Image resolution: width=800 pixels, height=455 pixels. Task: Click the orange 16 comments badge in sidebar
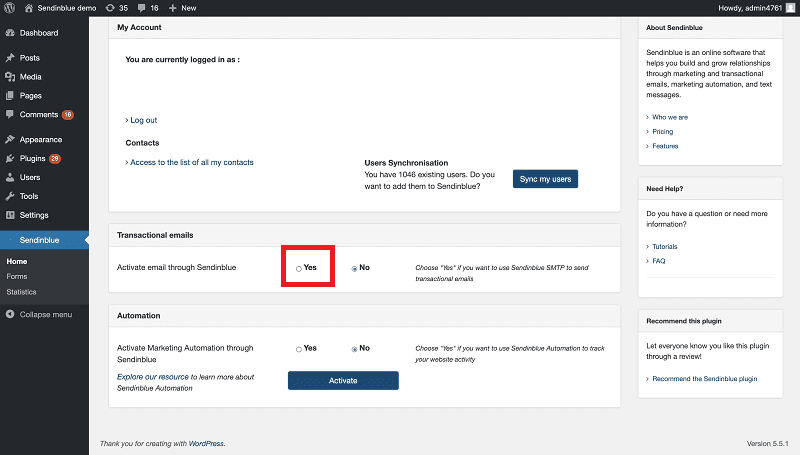pyautogui.click(x=68, y=115)
